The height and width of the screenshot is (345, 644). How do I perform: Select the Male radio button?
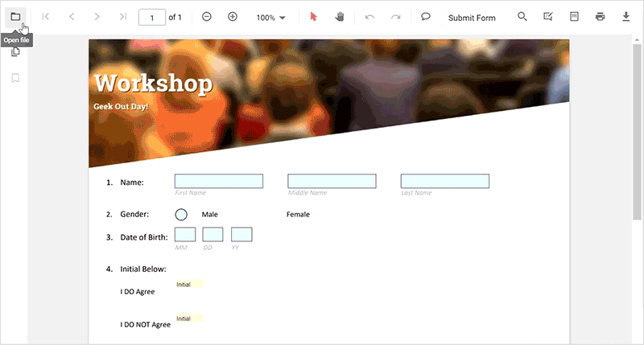click(181, 215)
